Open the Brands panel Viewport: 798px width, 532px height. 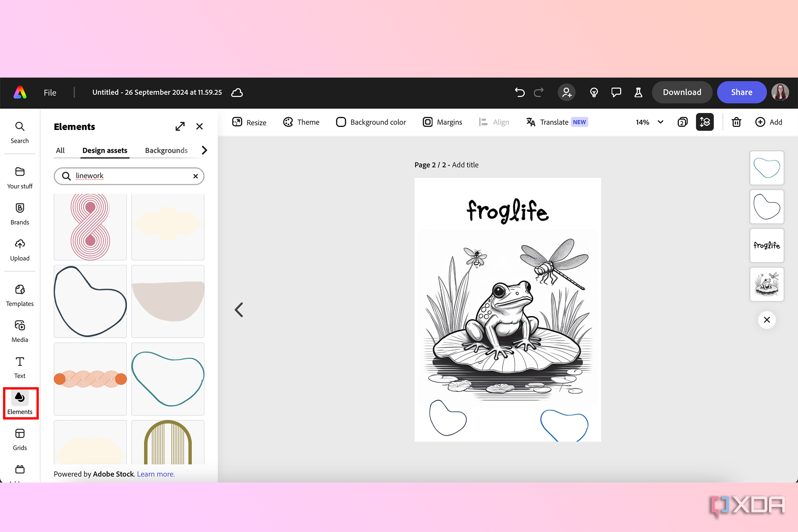[20, 214]
